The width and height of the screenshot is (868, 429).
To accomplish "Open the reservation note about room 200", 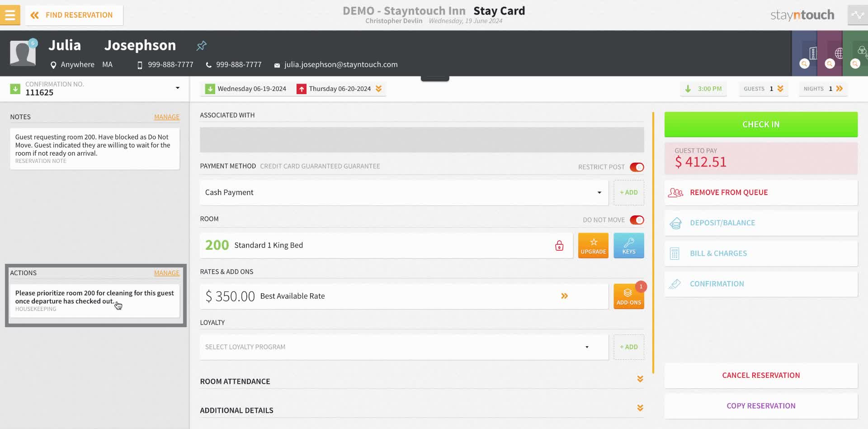I will (x=95, y=149).
